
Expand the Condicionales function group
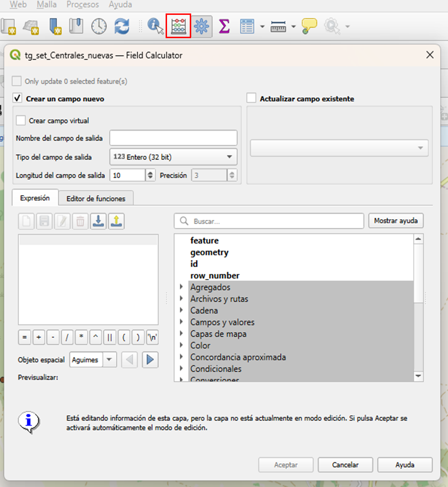click(181, 368)
